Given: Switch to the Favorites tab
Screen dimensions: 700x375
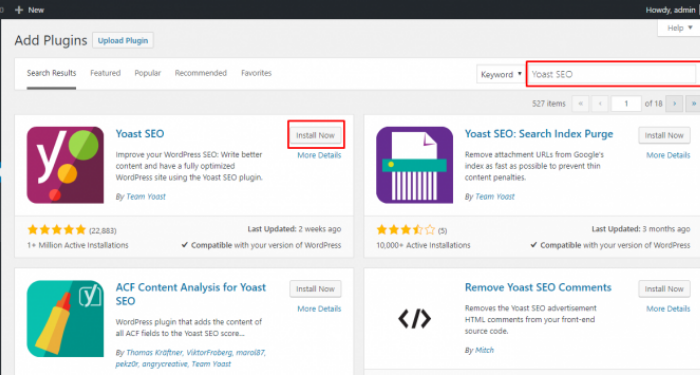Looking at the screenshot, I should (256, 73).
